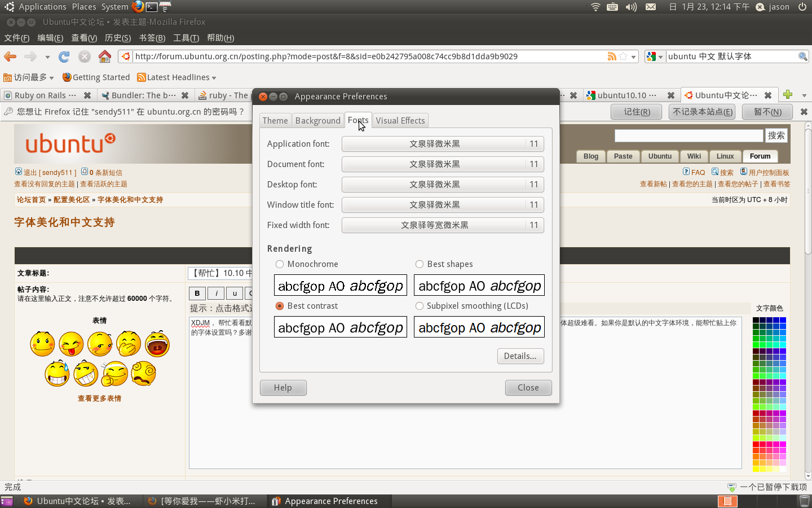Click the show desktop icon in bottom panel
Screen dimensions: 812x508
tap(7, 501)
